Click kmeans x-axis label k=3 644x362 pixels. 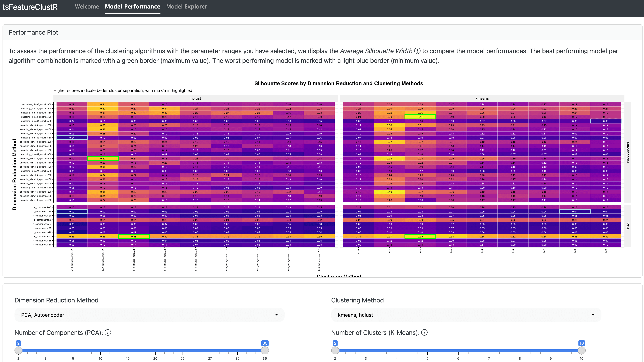tap(420, 251)
